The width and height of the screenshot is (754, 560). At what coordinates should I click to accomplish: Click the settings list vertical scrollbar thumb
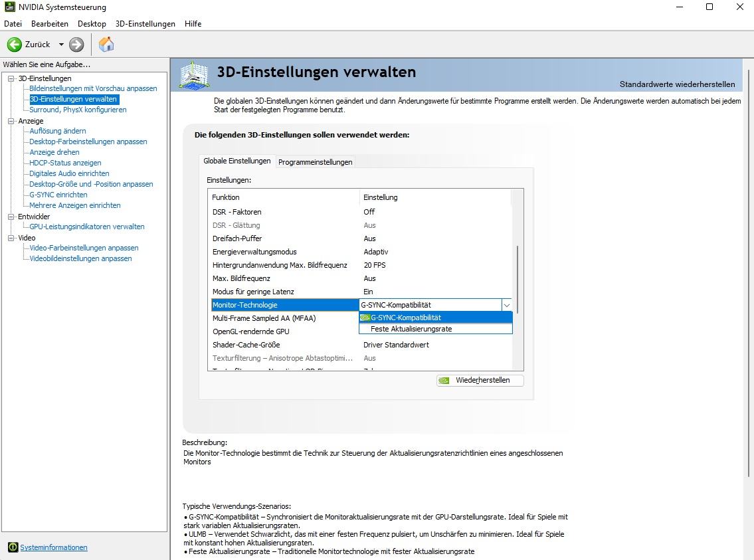(x=518, y=280)
